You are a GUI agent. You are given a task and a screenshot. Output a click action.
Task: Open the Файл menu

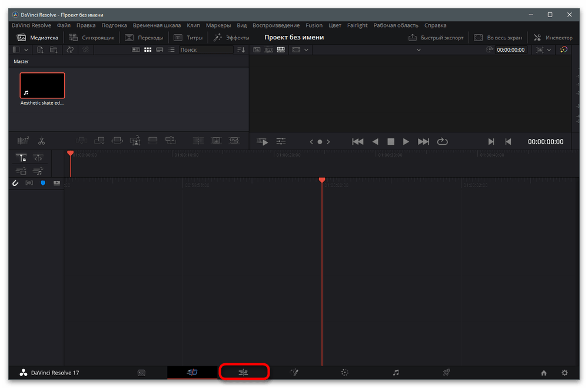click(64, 25)
